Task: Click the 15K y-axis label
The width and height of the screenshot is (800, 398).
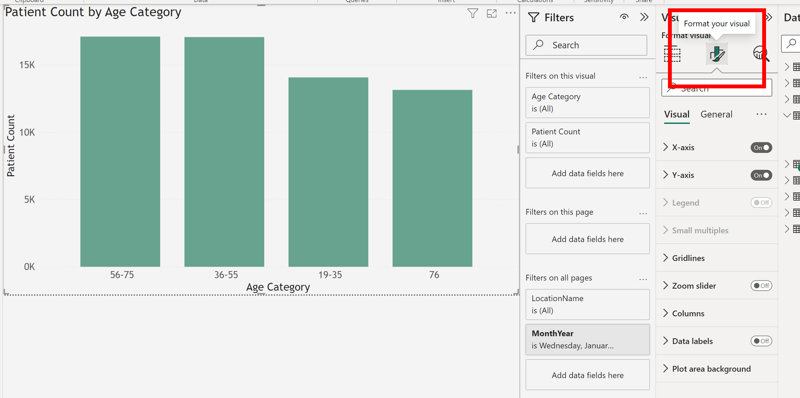Action: [28, 65]
